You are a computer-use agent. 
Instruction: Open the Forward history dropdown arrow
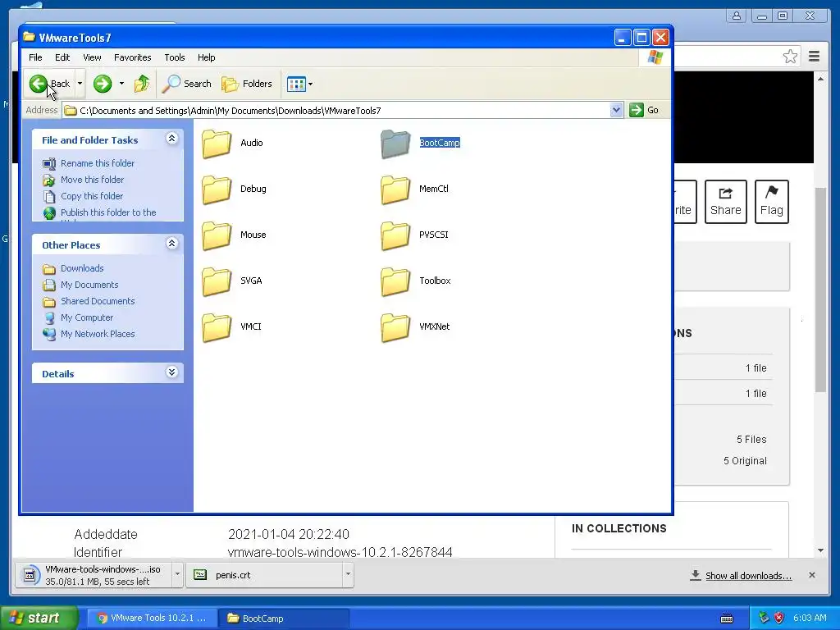121,84
